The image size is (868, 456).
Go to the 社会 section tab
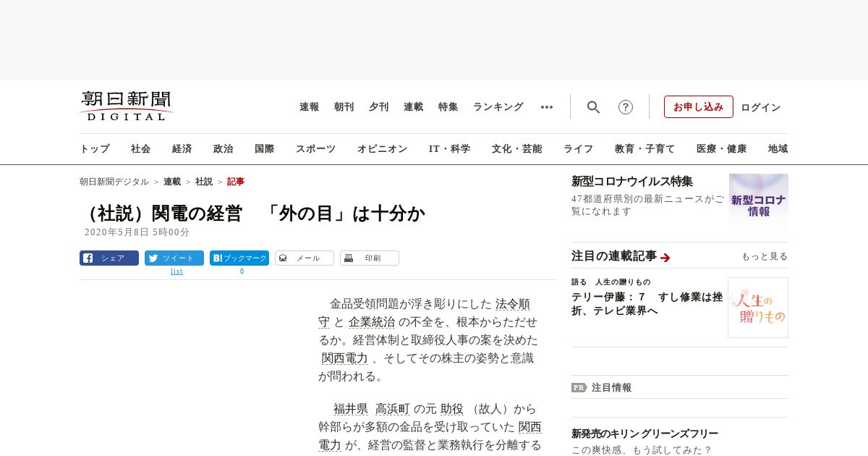click(141, 149)
